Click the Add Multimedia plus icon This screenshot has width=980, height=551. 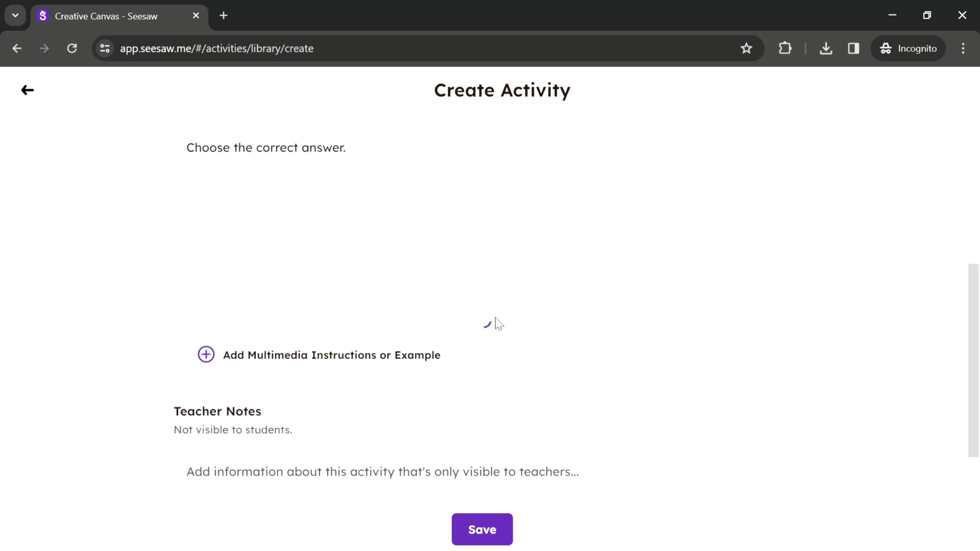pos(206,355)
